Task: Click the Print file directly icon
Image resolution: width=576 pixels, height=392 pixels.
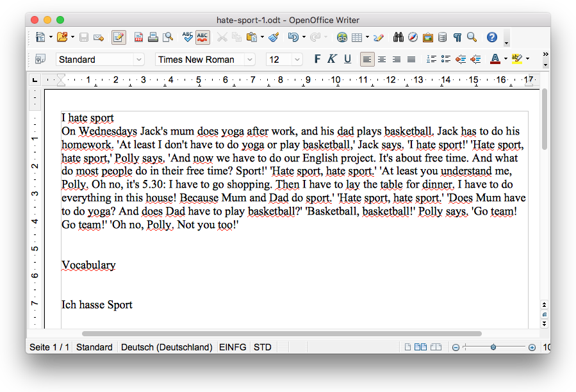Action: [x=153, y=37]
